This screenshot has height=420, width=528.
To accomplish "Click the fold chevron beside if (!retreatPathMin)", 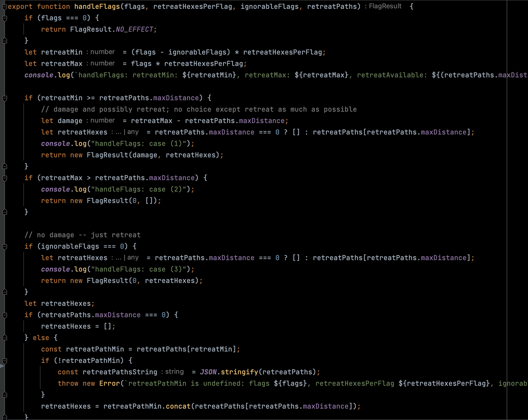I will 5,360.
